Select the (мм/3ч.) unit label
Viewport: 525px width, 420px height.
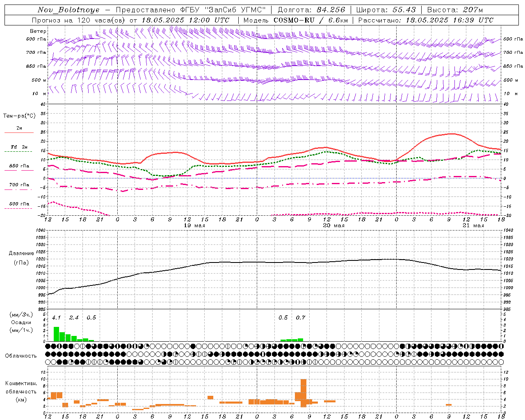pos(21,315)
